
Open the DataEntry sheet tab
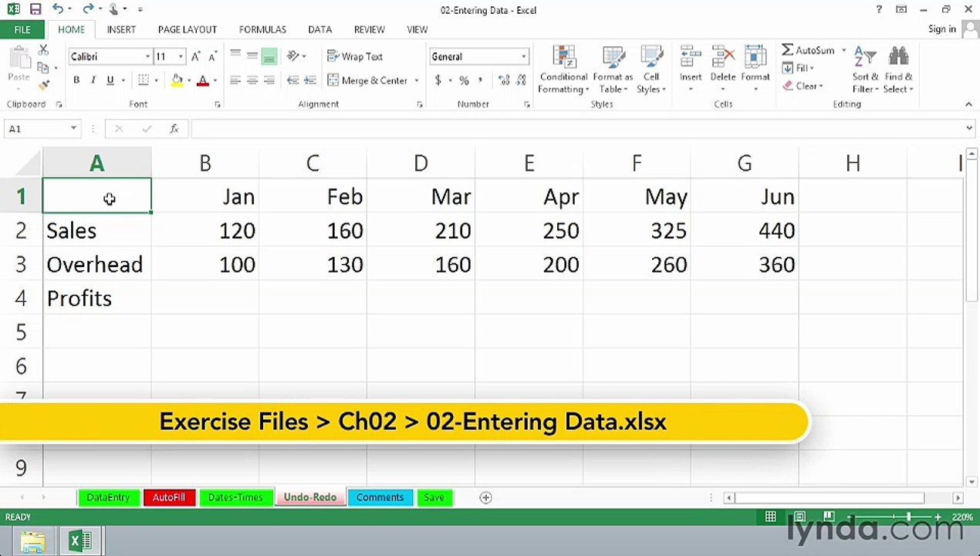(108, 497)
